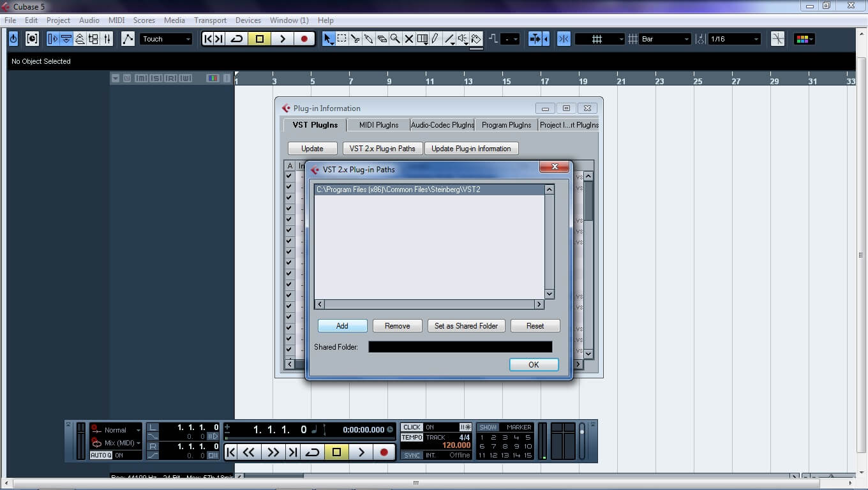Select the Draw pencil tool

pos(435,39)
